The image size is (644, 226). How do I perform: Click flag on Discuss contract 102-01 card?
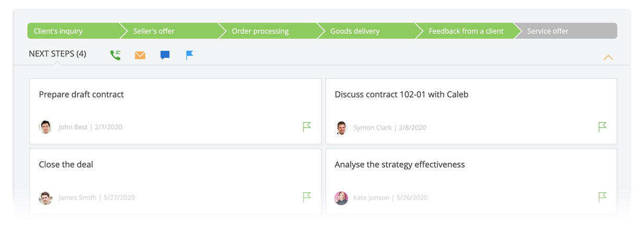click(x=602, y=127)
